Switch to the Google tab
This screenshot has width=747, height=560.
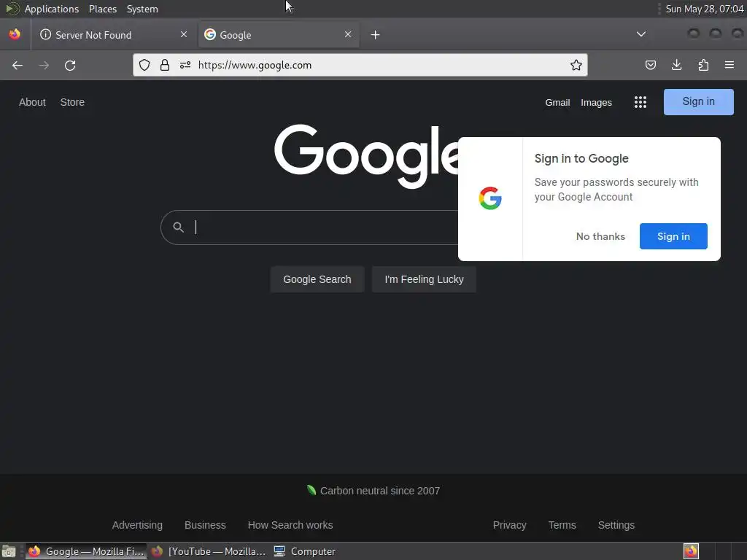(279, 35)
